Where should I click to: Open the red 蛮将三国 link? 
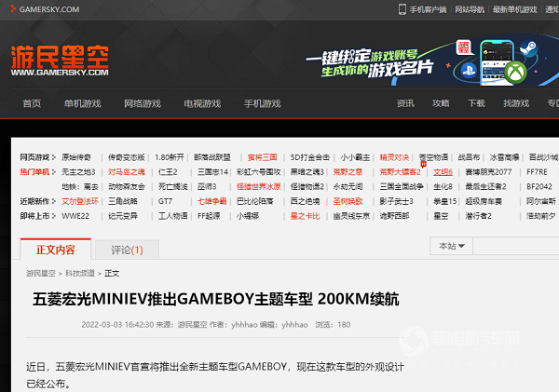click(x=263, y=157)
